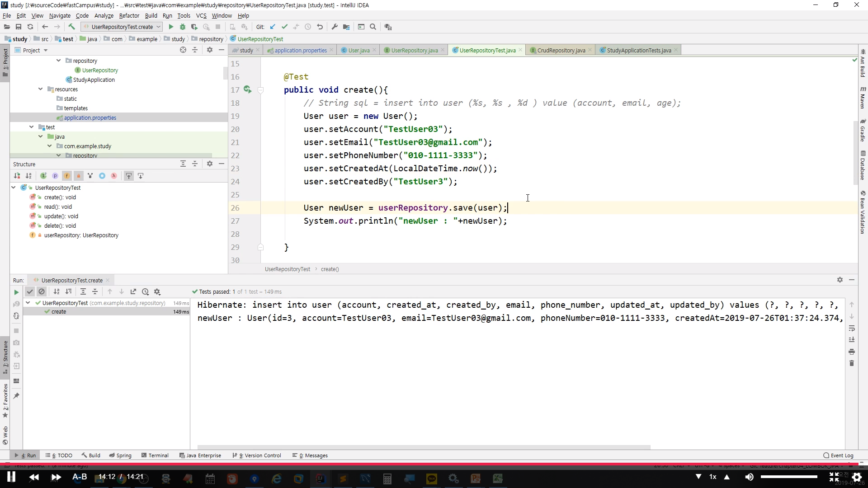Switch to the User.java editor tab
The width and height of the screenshot is (868, 488).
[x=359, y=50]
